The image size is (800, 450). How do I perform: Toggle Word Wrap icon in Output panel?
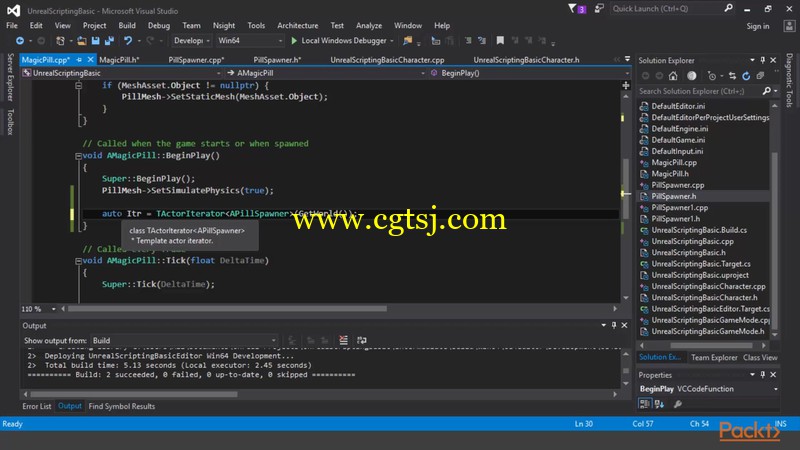pyautogui.click(x=362, y=340)
